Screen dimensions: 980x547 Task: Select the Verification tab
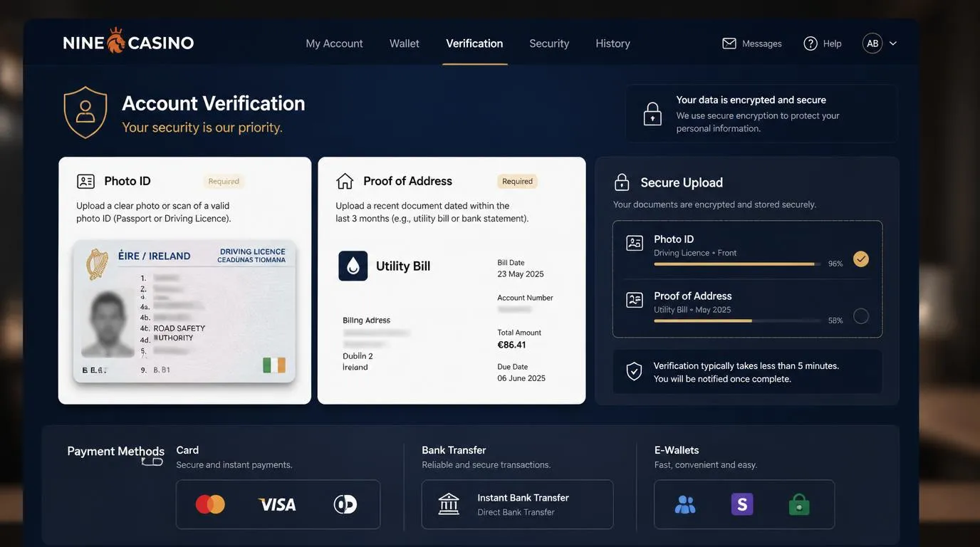coord(474,43)
